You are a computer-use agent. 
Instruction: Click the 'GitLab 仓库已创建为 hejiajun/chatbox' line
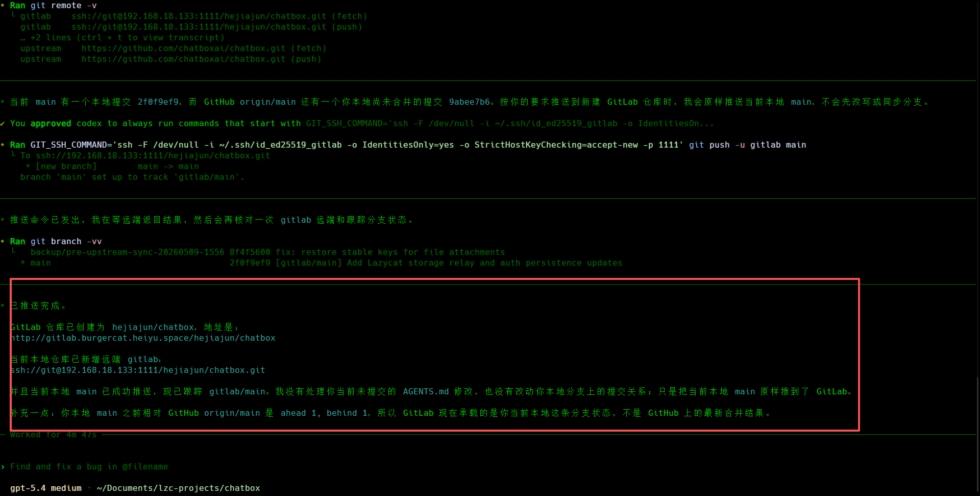(x=125, y=327)
